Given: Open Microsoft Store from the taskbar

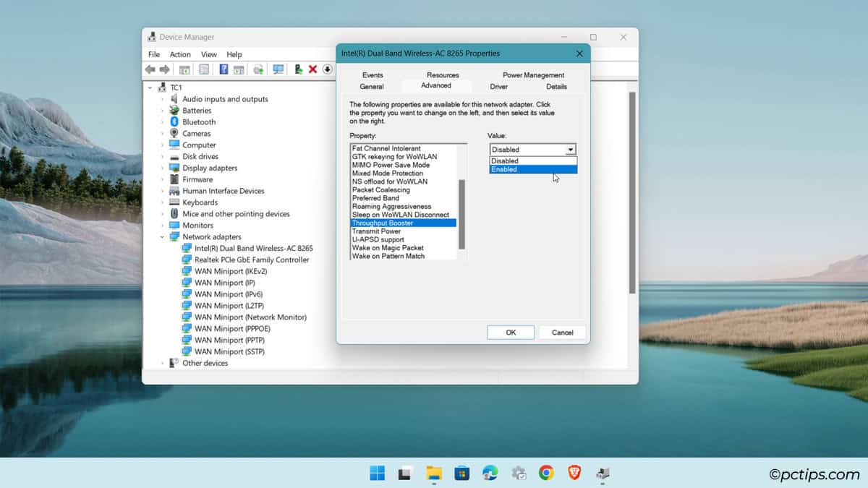Looking at the screenshot, I should point(462,473).
